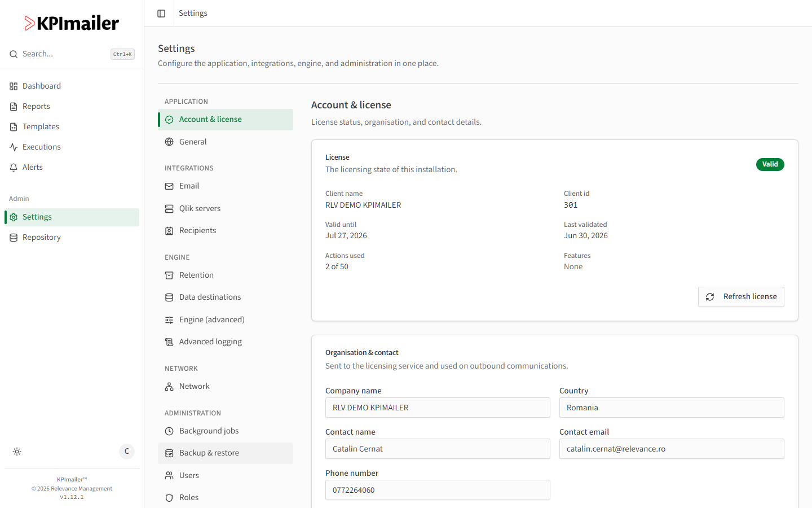The image size is (812, 508).
Task: Click the '2 of 50' actions used value
Action: 337,267
